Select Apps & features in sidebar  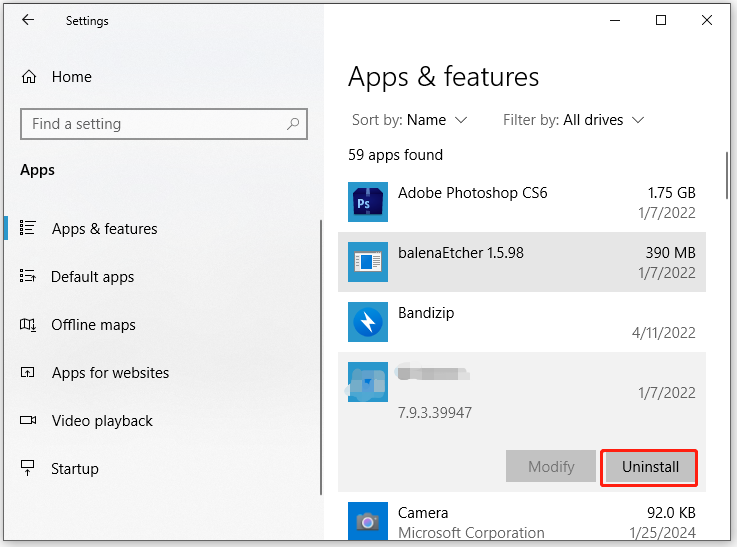coord(104,229)
